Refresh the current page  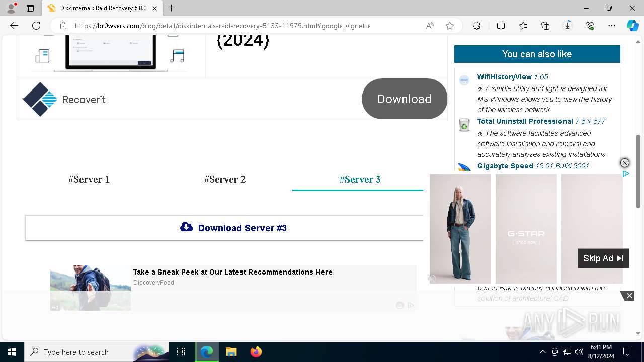(36, 26)
